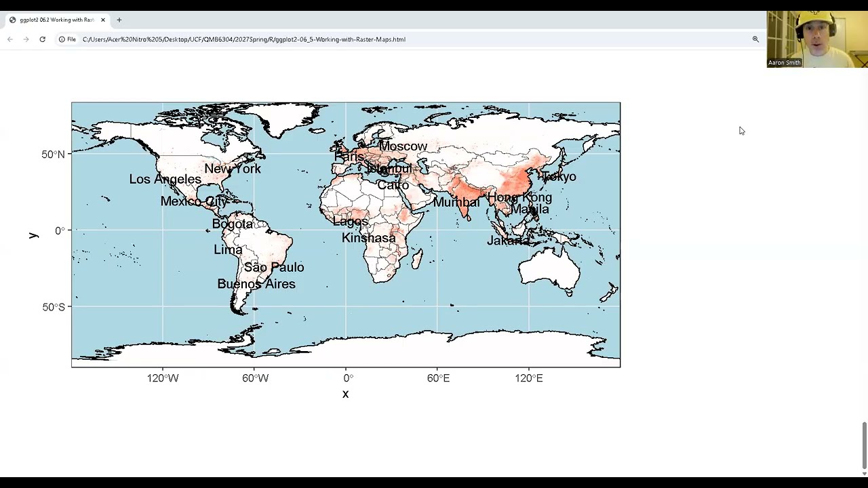
Task: View site information File icon
Action: click(67, 39)
